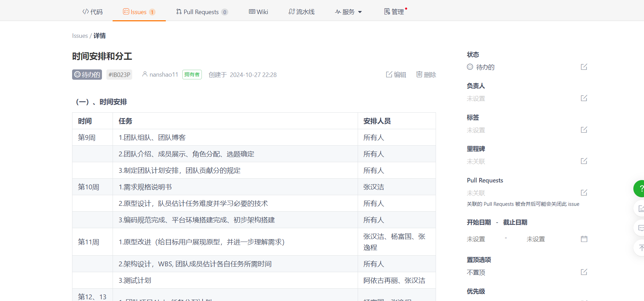This screenshot has width=644, height=301.
Task: Open the 管理 tab
Action: click(394, 12)
